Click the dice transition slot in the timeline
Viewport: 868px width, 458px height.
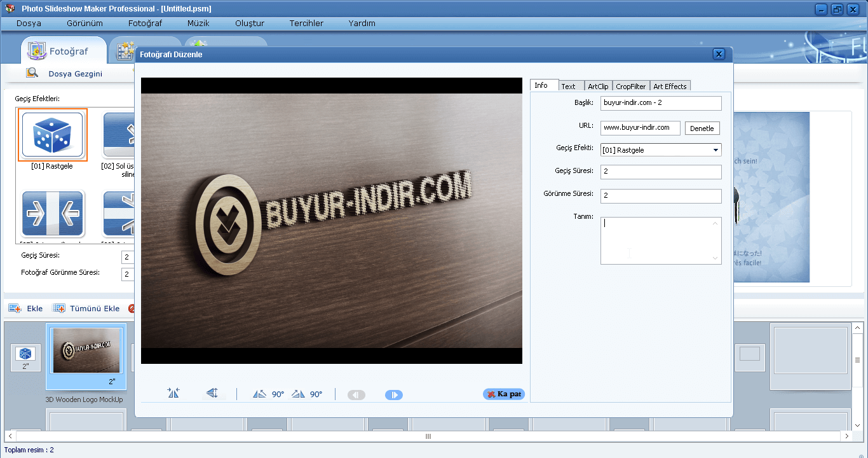tap(25, 357)
